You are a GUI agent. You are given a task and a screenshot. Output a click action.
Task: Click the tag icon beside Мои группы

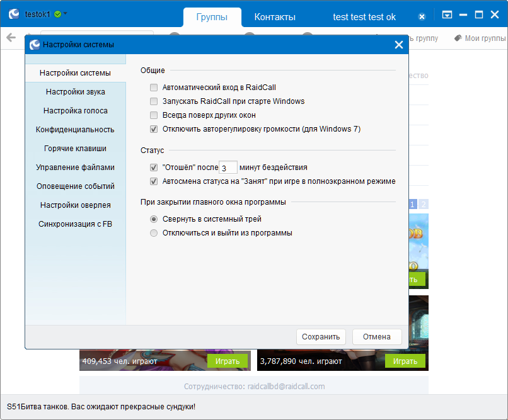(x=458, y=38)
